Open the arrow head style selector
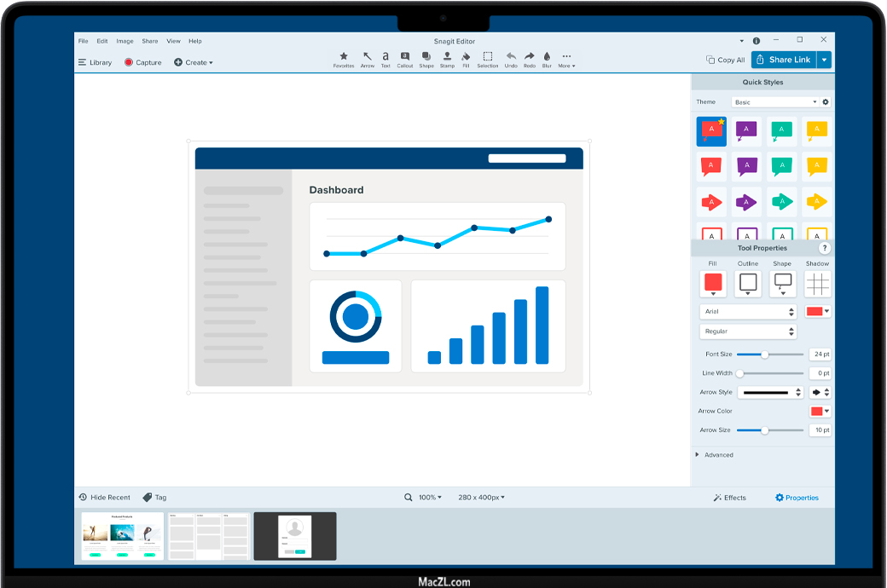 pyautogui.click(x=820, y=392)
